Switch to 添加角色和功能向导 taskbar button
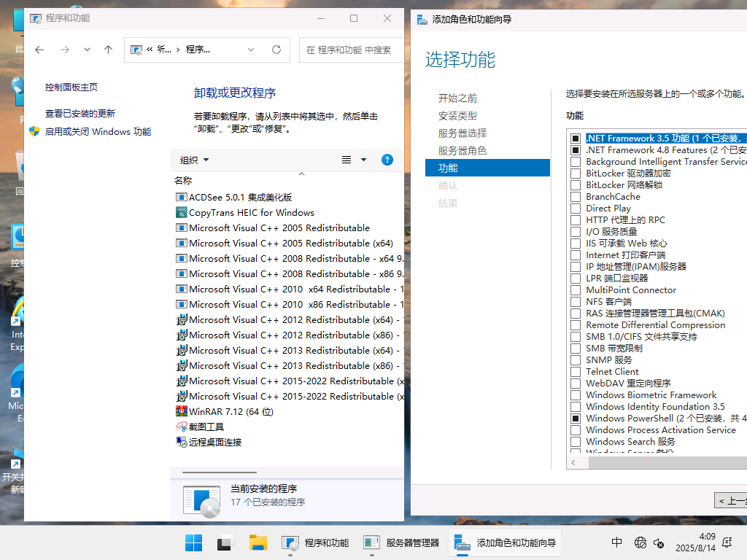This screenshot has width=747, height=560. pyautogui.click(x=505, y=542)
